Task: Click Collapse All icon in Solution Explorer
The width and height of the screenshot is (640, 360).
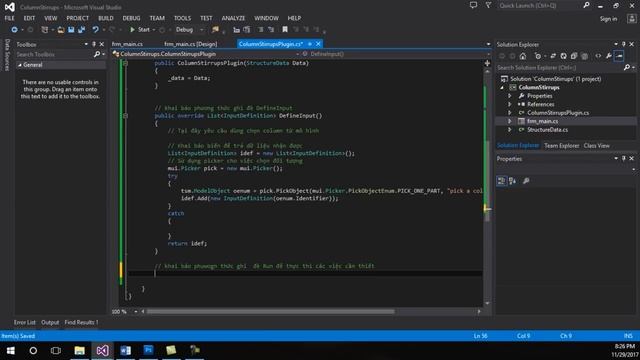Action: 574,56
